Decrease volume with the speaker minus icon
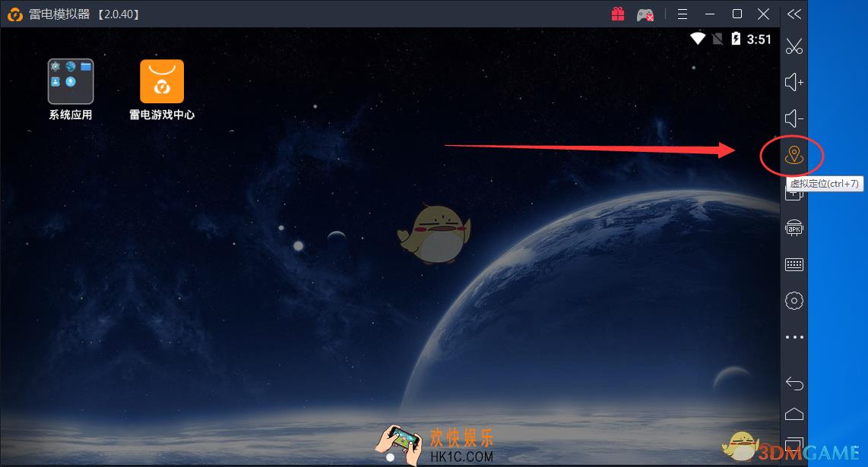 [x=794, y=118]
